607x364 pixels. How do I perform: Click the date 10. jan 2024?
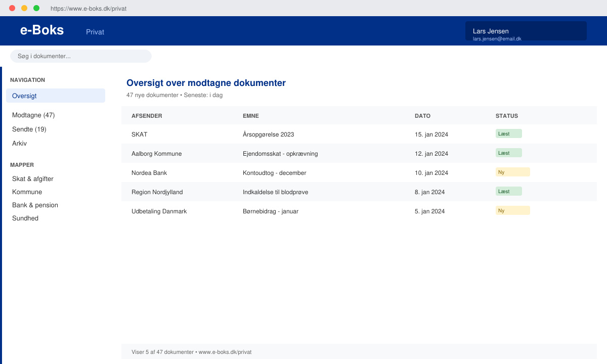(431, 173)
